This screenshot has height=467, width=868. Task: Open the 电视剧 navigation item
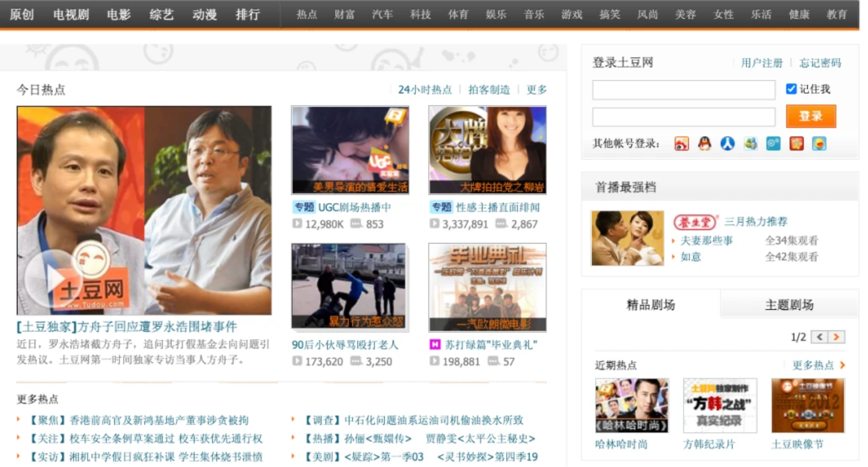click(x=71, y=15)
